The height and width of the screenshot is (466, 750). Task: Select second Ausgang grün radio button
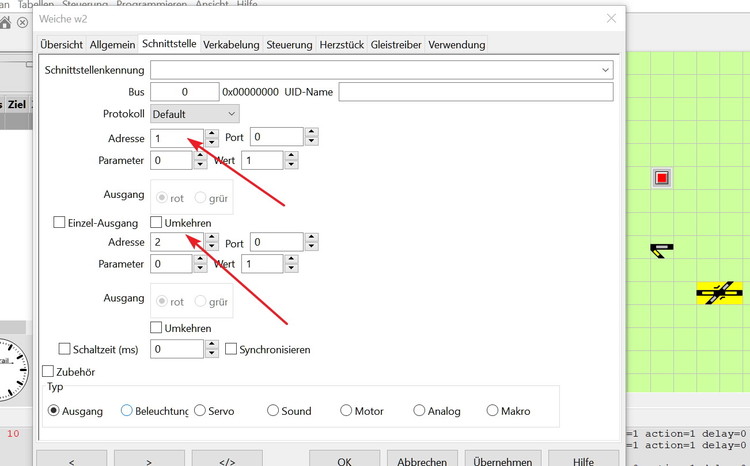pos(200,301)
